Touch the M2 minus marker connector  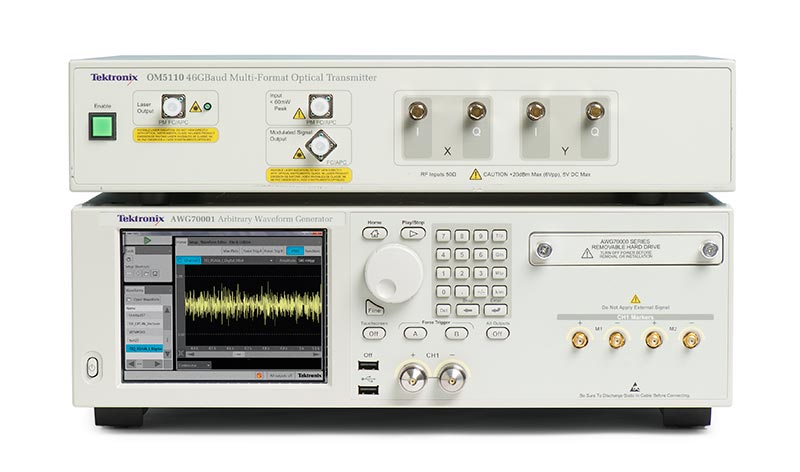click(691, 339)
